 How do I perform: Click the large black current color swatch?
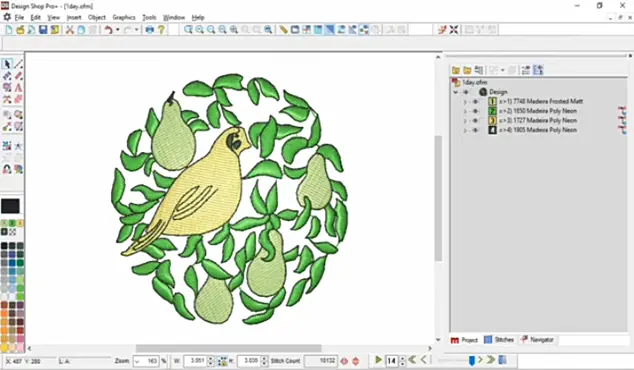pos(10,206)
